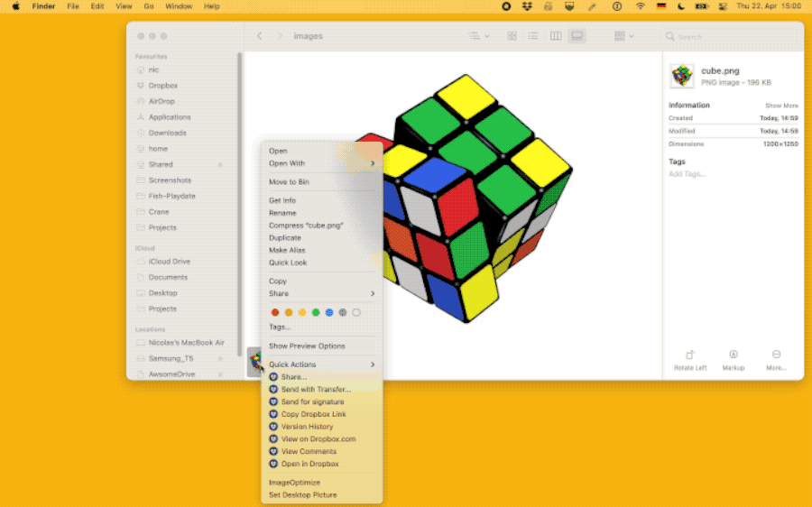This screenshot has width=812, height=507.
Task: Eject the Samsung_T5 drive
Action: (x=220, y=358)
